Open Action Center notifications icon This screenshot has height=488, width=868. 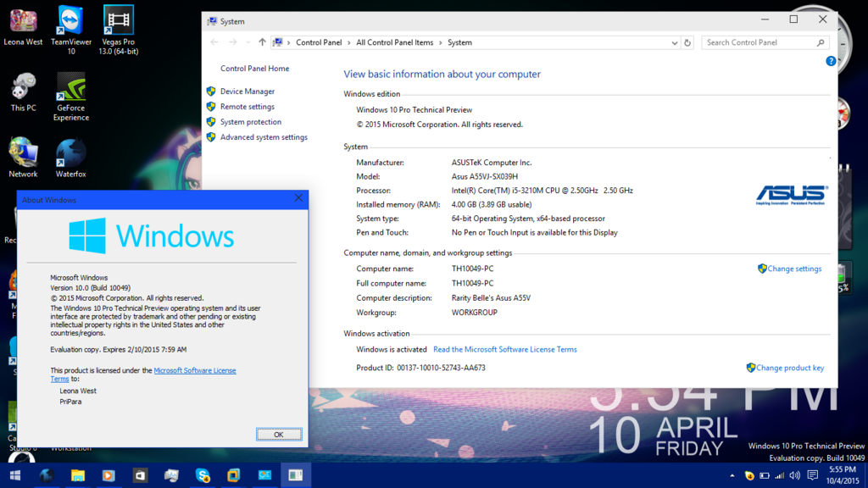point(813,475)
